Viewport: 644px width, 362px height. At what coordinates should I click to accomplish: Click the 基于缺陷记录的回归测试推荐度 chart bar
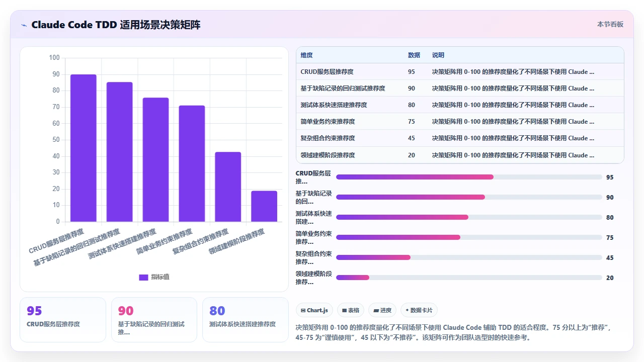(120, 152)
